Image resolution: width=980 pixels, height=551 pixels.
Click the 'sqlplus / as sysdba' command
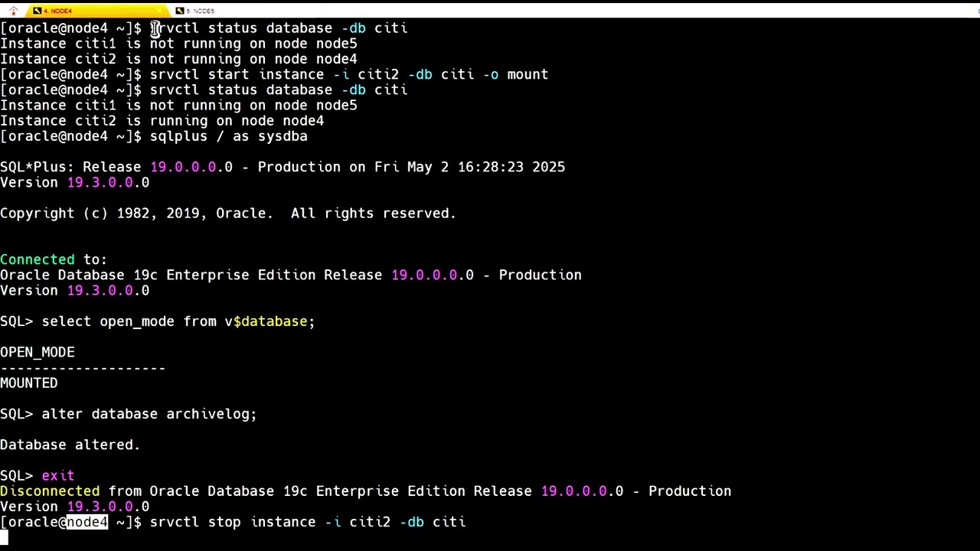click(228, 136)
